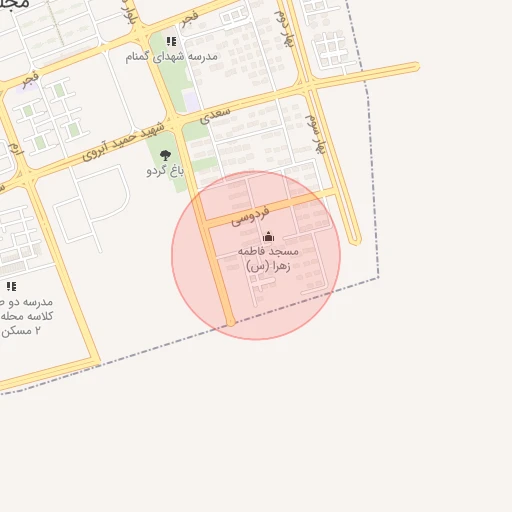Click the فجر label near شهدای گمنام school

coord(189,20)
